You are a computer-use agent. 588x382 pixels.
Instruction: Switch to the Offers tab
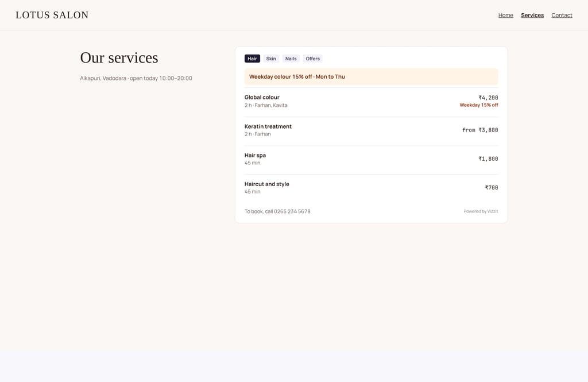[312, 59]
